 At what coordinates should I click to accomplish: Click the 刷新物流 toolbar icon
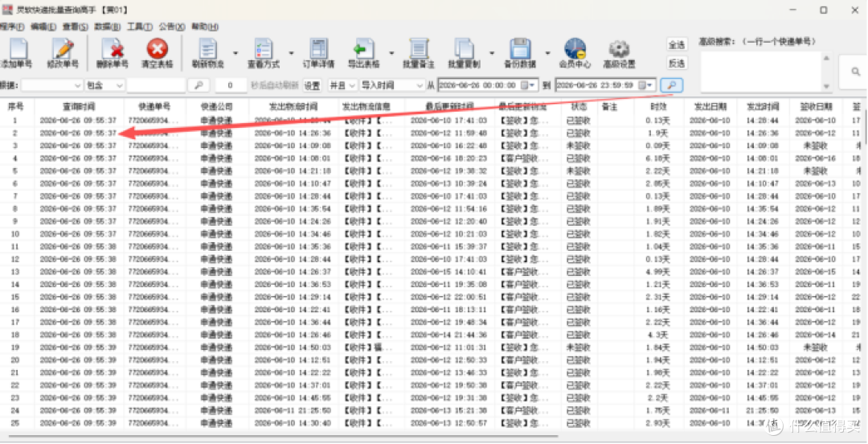coord(208,49)
